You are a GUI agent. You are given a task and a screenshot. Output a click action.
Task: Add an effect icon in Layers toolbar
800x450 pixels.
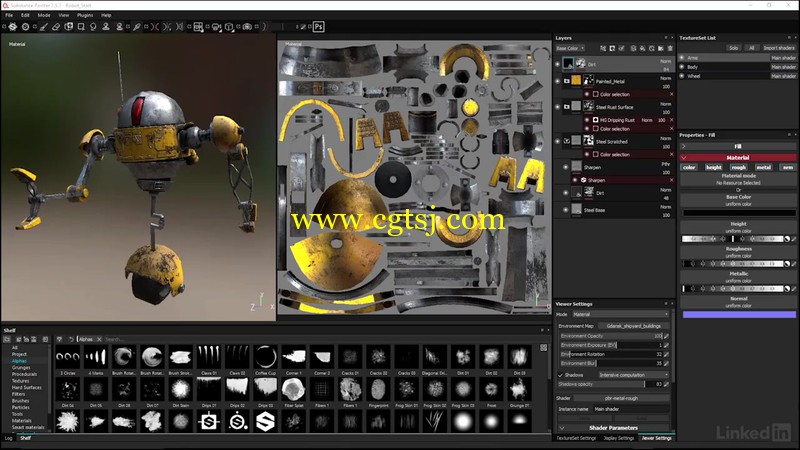click(603, 48)
